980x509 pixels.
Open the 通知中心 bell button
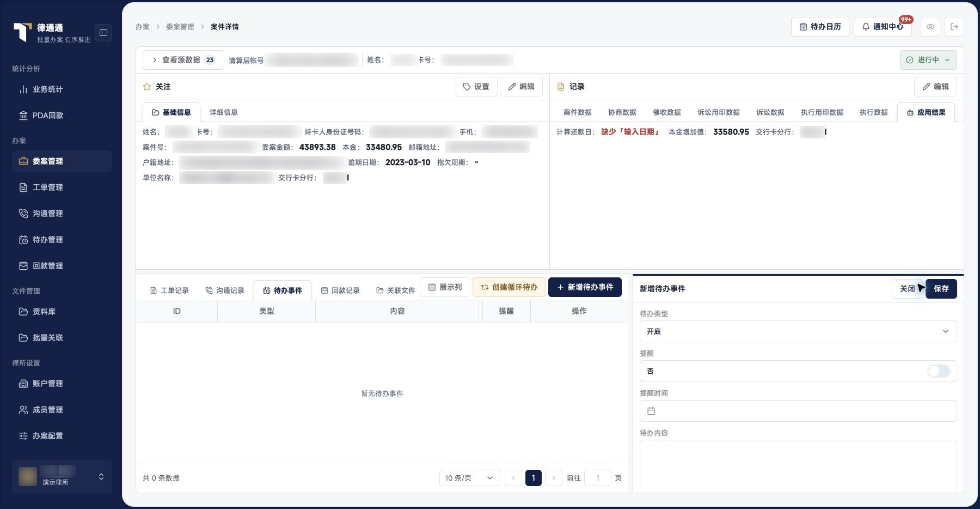[x=883, y=27]
